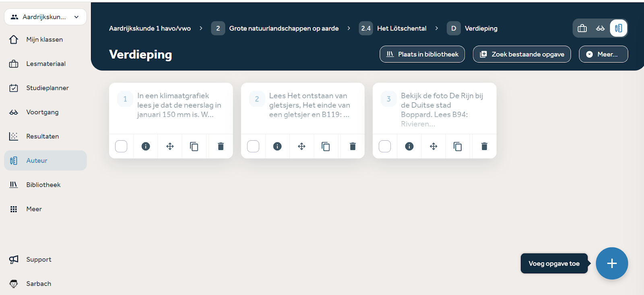Open Voortgang in sidebar

45,112
